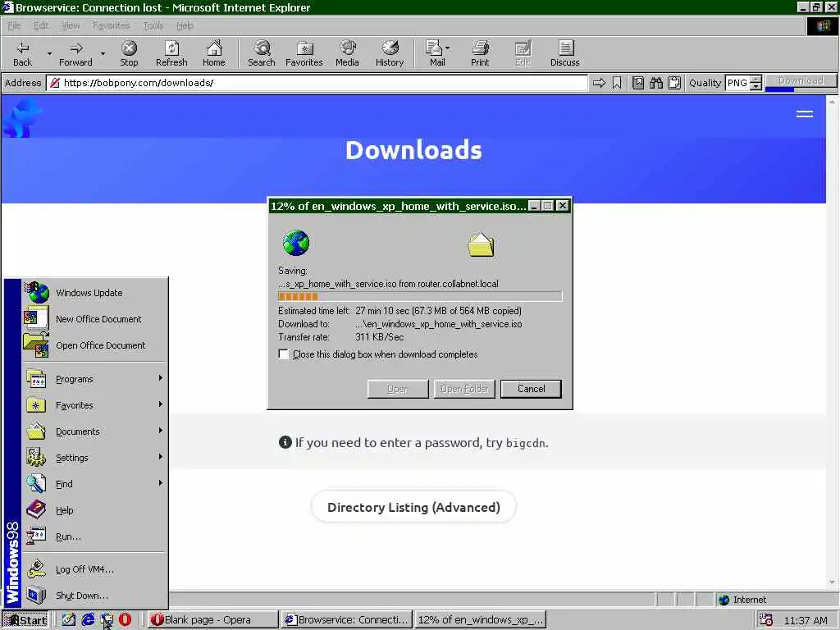
Task: Stop loading with the Stop icon
Action: [x=129, y=53]
